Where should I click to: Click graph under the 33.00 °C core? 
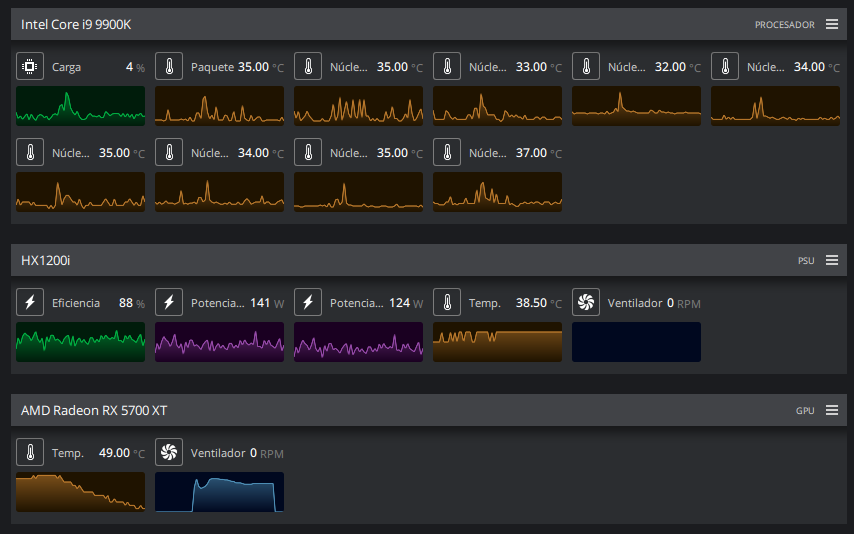497,106
